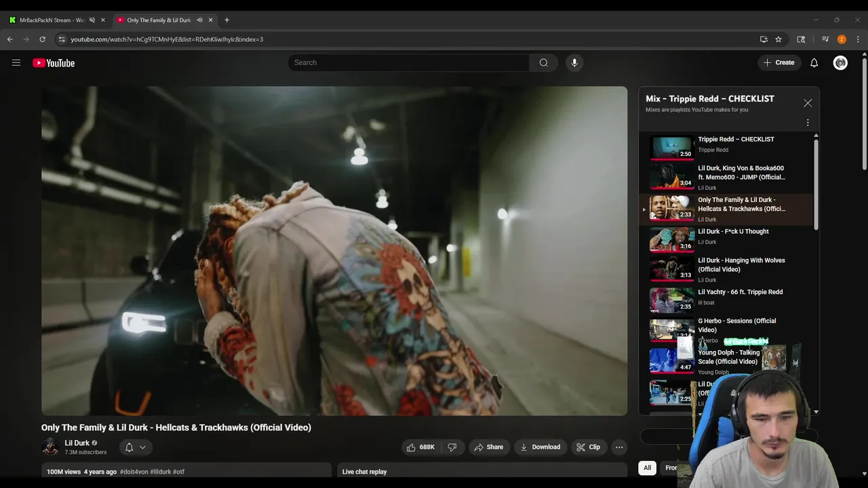This screenshot has height=488, width=868.
Task: Start voice search with microphone icon
Action: pyautogui.click(x=574, y=62)
